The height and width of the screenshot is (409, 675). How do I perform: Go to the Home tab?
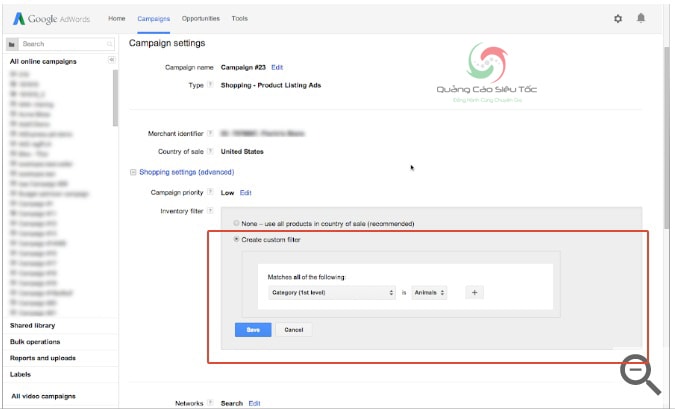(117, 19)
